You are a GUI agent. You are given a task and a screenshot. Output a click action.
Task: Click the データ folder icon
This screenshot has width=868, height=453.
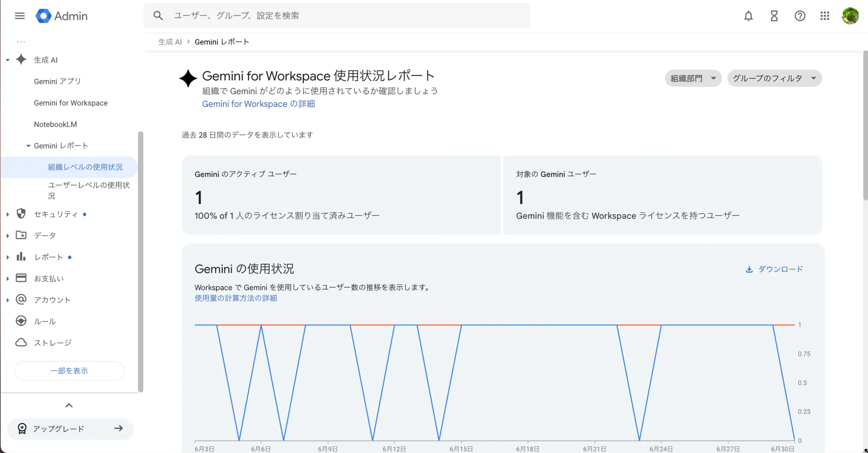(x=21, y=235)
